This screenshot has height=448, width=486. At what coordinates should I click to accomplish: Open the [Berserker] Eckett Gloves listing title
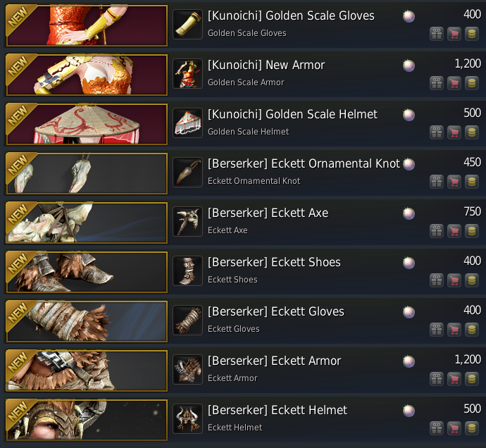[276, 311]
